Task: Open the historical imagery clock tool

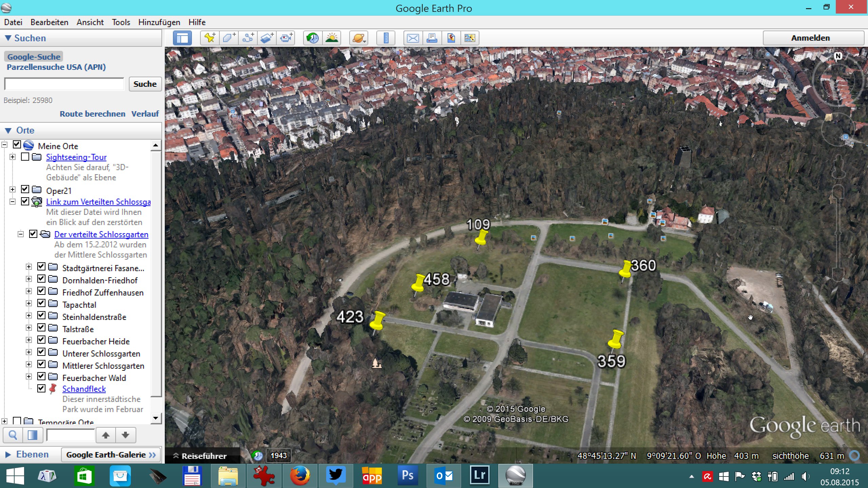Action: point(312,38)
